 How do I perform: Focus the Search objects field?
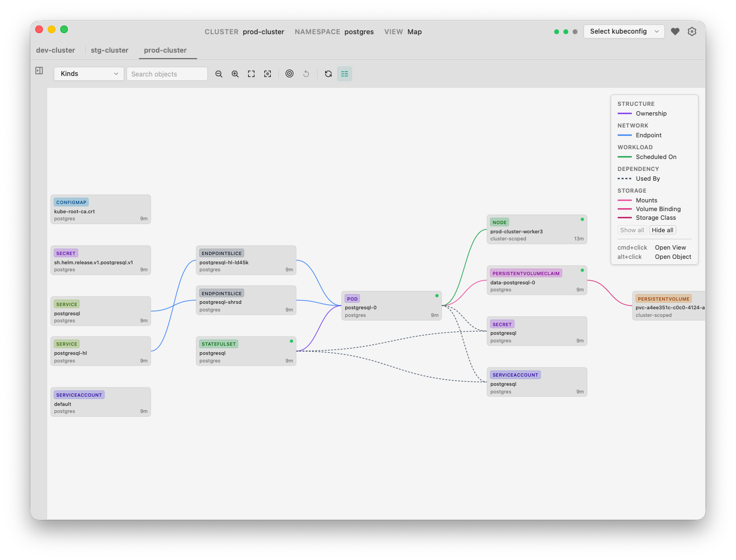(167, 74)
